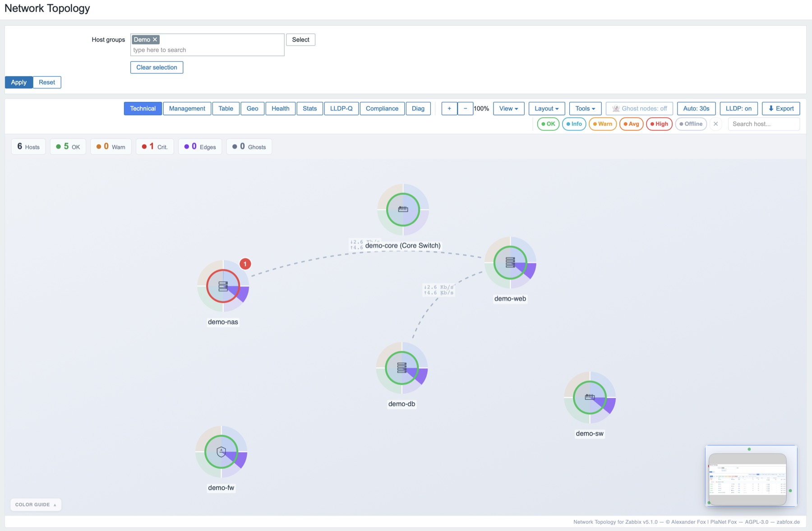Export the topology map
The height and width of the screenshot is (531, 812).
[x=781, y=109]
